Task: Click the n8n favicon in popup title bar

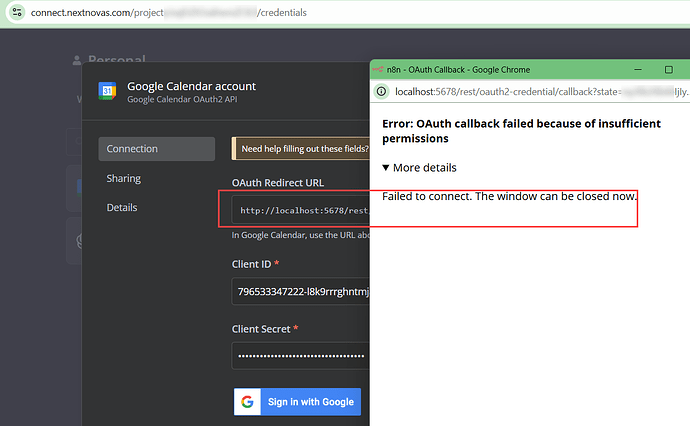Action: (378, 70)
